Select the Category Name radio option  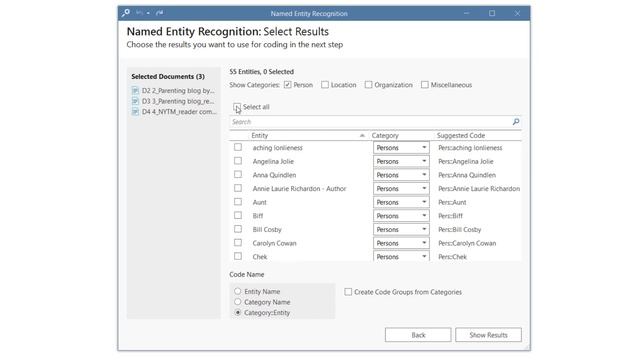(x=238, y=302)
